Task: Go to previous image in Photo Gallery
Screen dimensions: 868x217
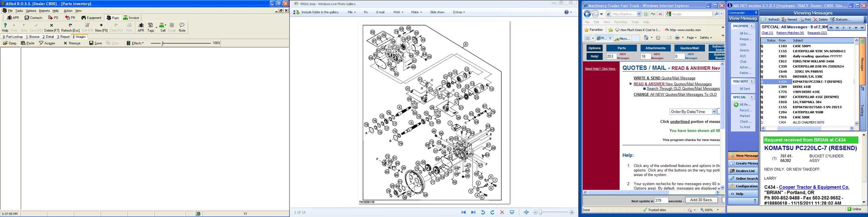Action: pyautogui.click(x=464, y=212)
